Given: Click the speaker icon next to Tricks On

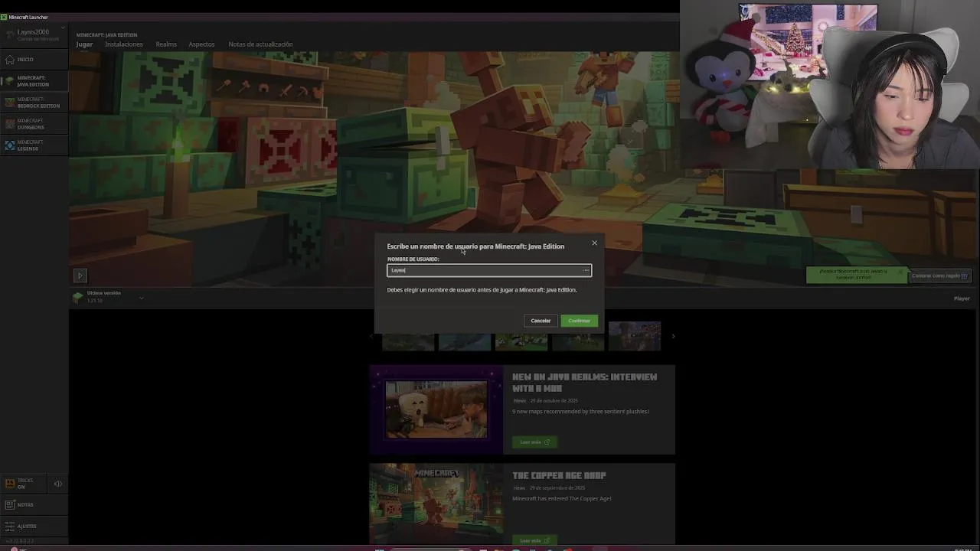Looking at the screenshot, I should coord(57,484).
